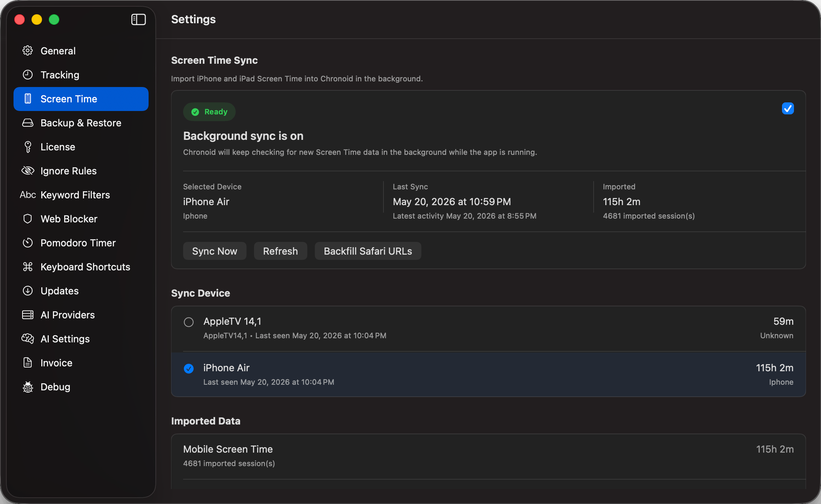Select Invoice in the sidebar
The height and width of the screenshot is (504, 821).
(x=81, y=363)
